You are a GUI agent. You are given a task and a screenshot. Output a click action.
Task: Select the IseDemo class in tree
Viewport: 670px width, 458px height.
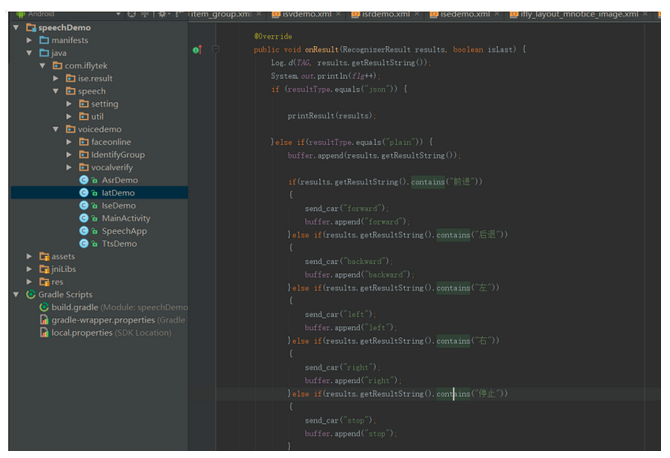pos(118,205)
